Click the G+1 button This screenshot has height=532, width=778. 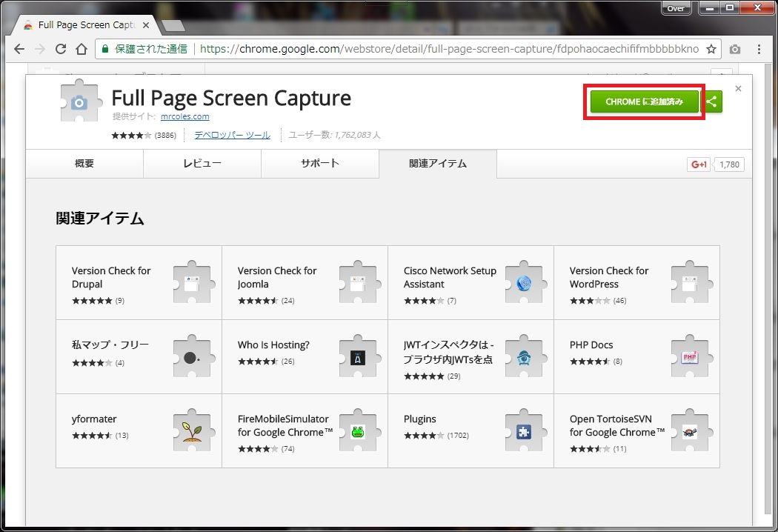[699, 164]
